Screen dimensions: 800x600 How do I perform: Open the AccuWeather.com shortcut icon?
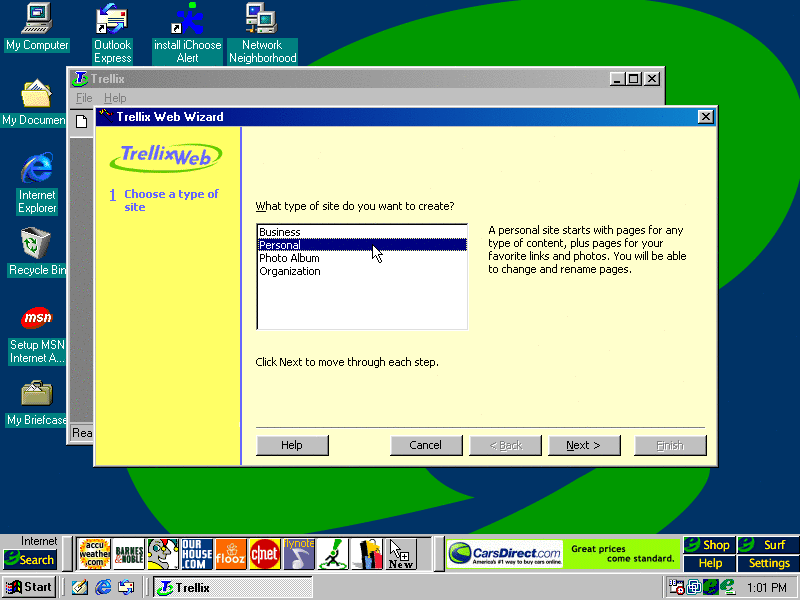(94, 554)
